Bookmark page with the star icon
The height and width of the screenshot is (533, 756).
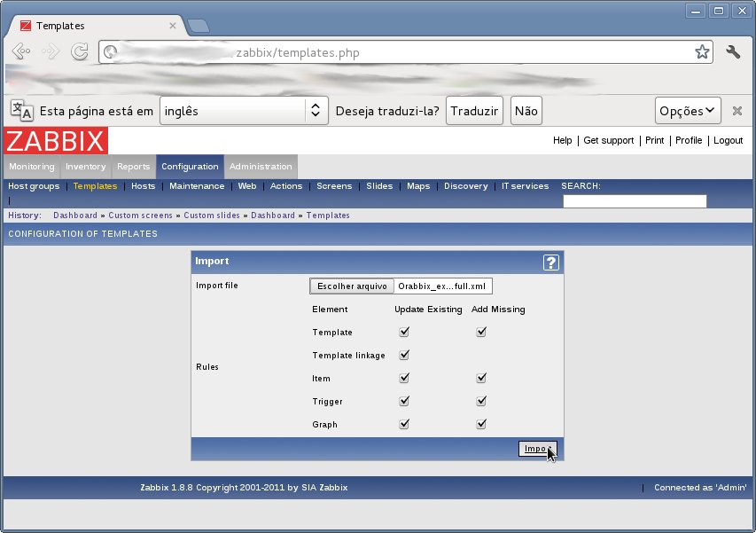coord(702,51)
